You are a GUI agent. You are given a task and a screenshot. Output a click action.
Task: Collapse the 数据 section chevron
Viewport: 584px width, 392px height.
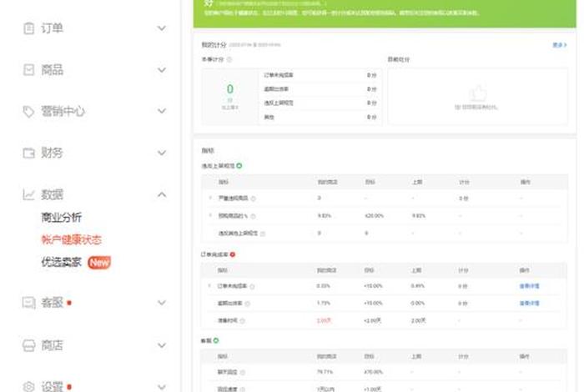[x=162, y=194]
